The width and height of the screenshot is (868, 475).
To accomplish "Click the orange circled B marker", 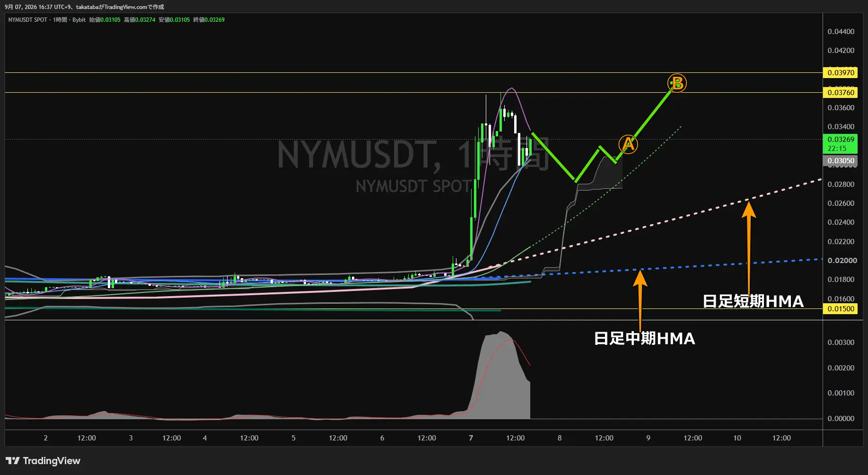I will (677, 83).
